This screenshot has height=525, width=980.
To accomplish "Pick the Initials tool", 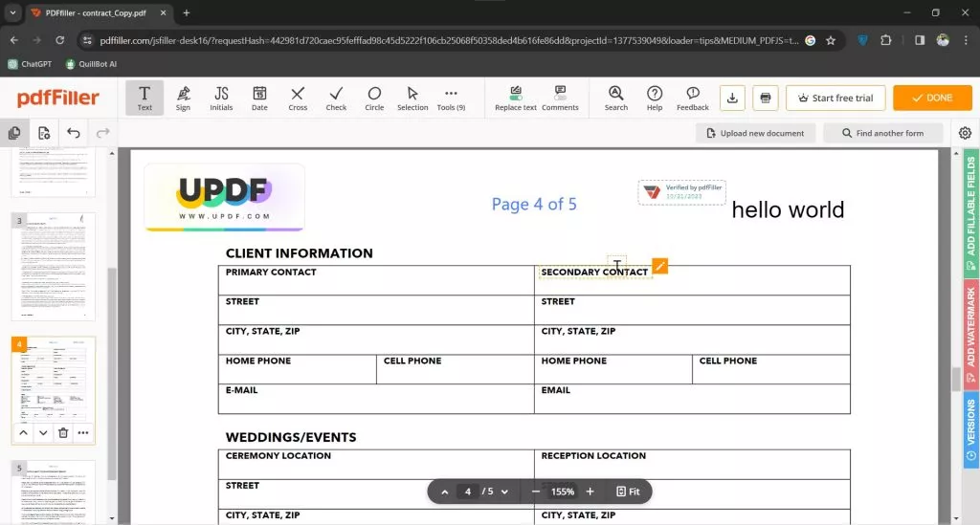I will point(221,98).
